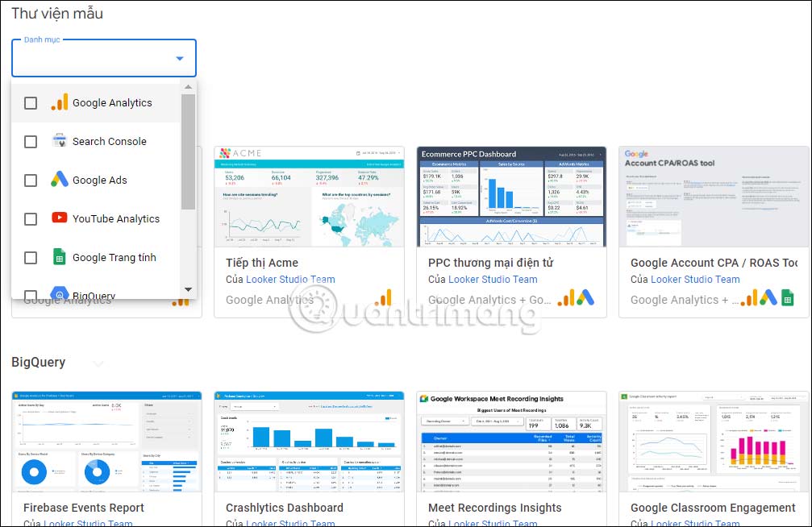Click Looker Studio Team link under Google Account CPA
Viewport: 812px width, 527px height.
[x=696, y=280]
